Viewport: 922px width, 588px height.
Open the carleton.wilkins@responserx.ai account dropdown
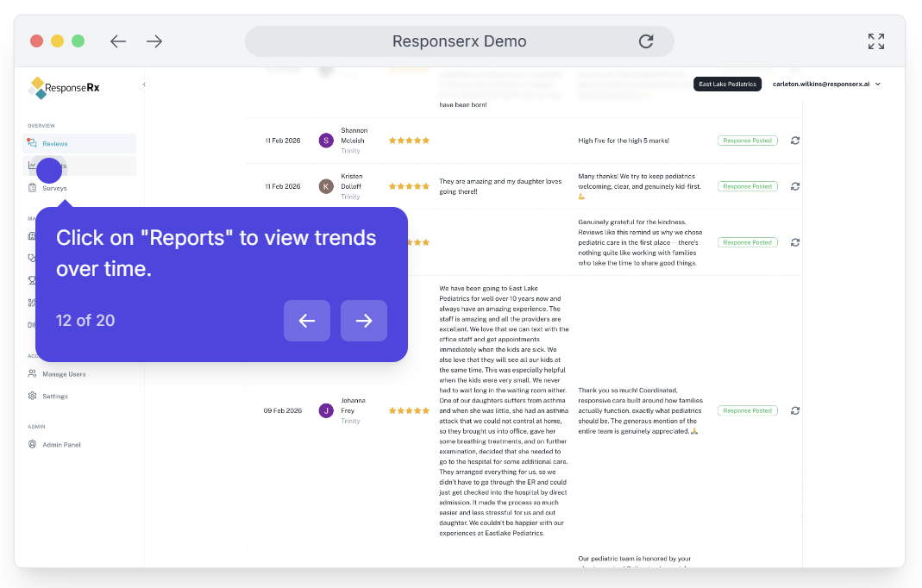coord(827,84)
